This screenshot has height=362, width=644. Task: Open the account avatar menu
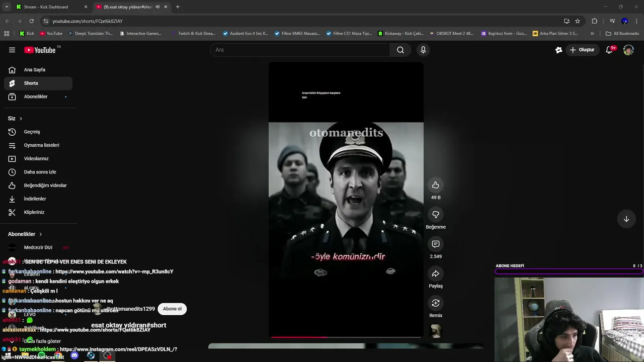coord(628,50)
